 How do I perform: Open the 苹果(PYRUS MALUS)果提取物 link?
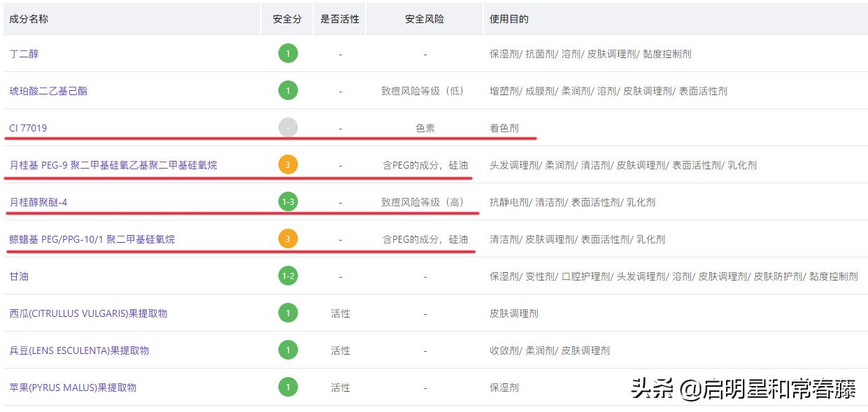click(73, 388)
